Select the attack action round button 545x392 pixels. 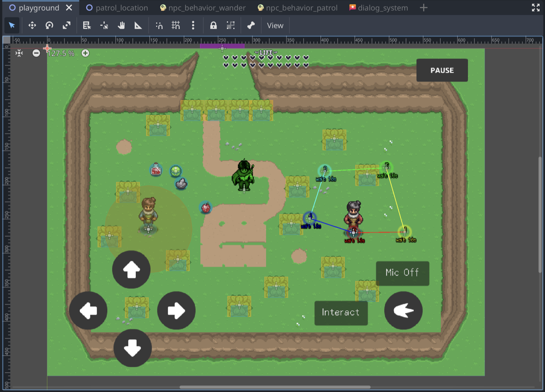[x=403, y=311]
